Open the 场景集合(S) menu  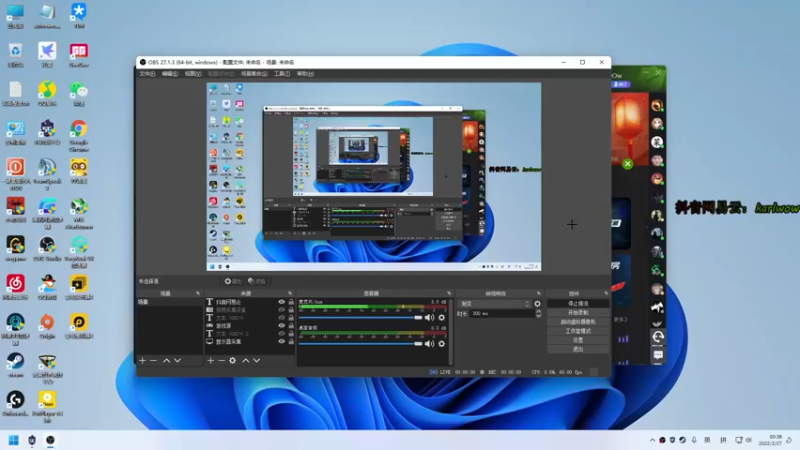(254, 74)
